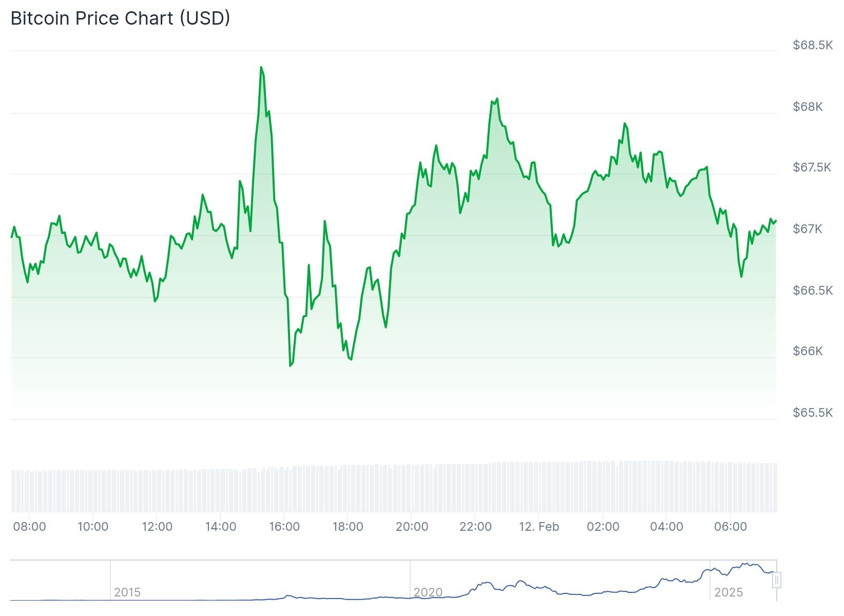Screen dimensions: 844x616
Task: Click the $68.5K price axis label
Action: pos(812,45)
